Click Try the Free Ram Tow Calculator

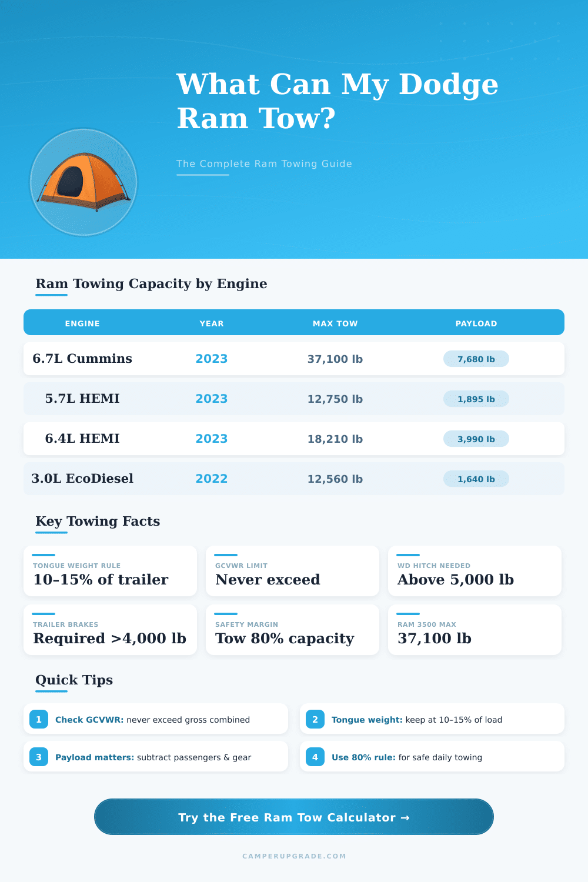tap(293, 817)
